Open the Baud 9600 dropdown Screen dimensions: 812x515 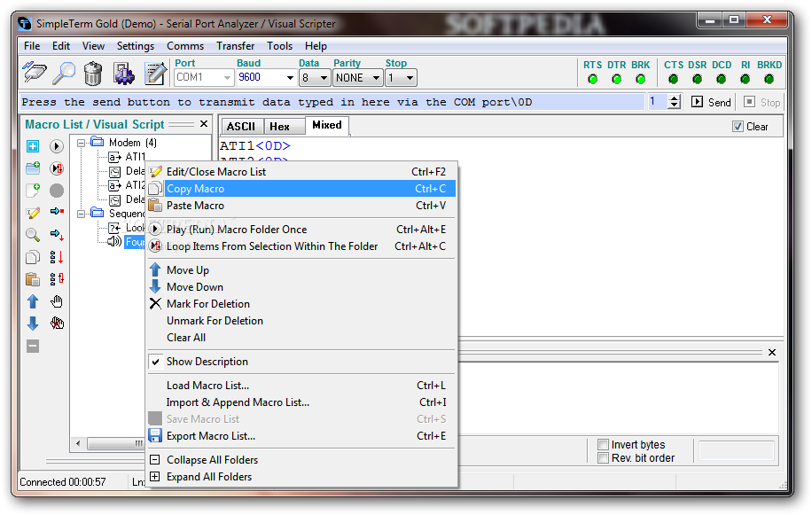(290, 78)
